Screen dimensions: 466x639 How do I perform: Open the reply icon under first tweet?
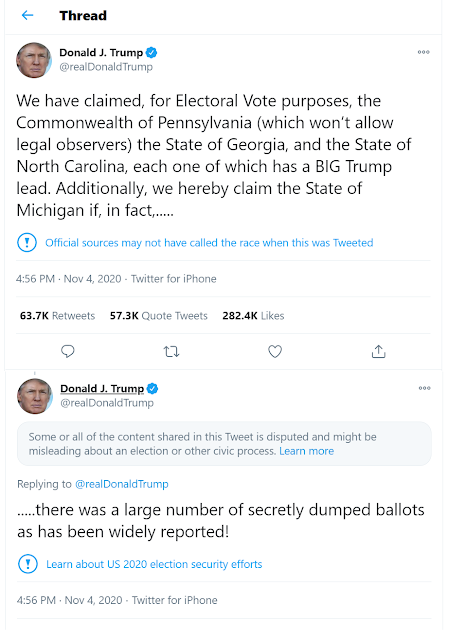(x=68, y=351)
